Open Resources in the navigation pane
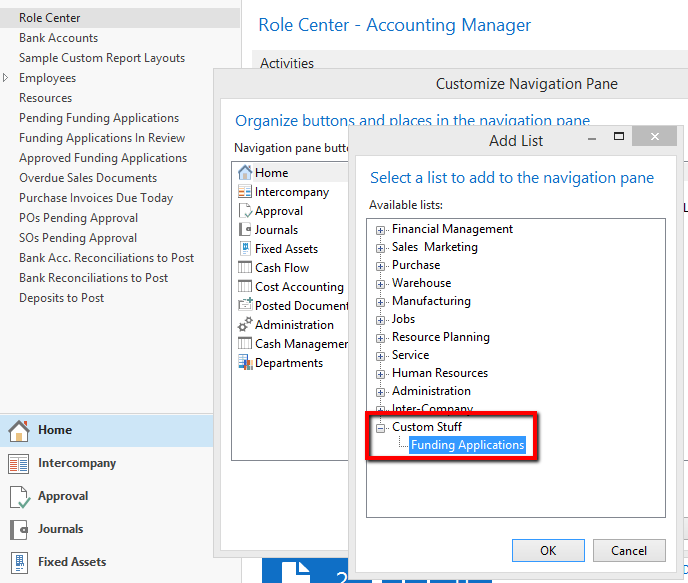This screenshot has height=583, width=688. (x=46, y=98)
